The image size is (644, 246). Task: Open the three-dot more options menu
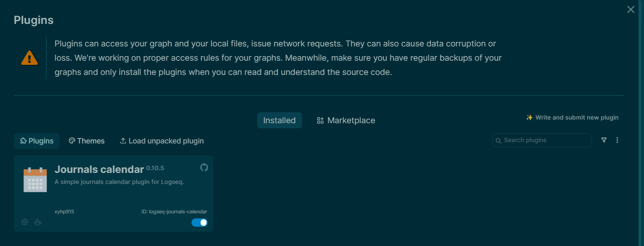[617, 140]
